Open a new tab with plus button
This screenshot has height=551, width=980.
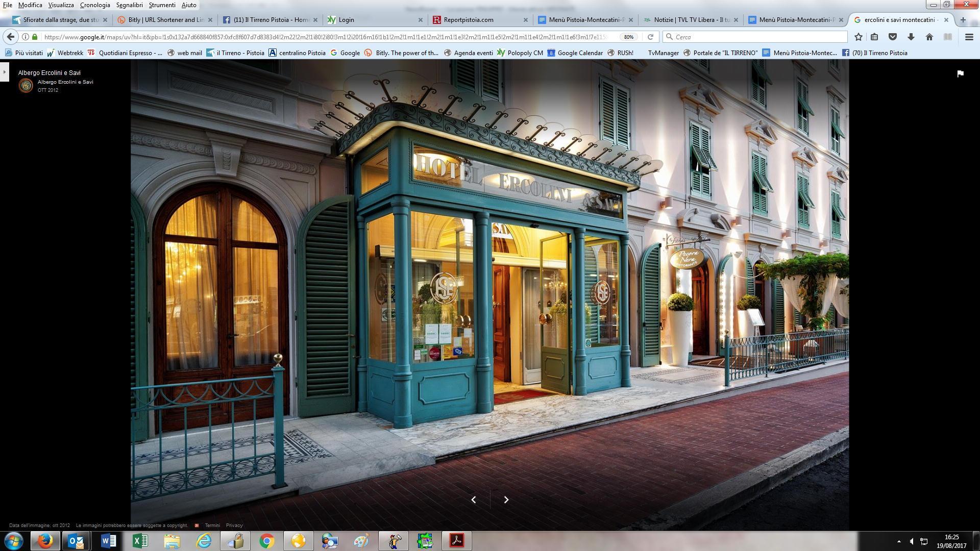pyautogui.click(x=963, y=20)
